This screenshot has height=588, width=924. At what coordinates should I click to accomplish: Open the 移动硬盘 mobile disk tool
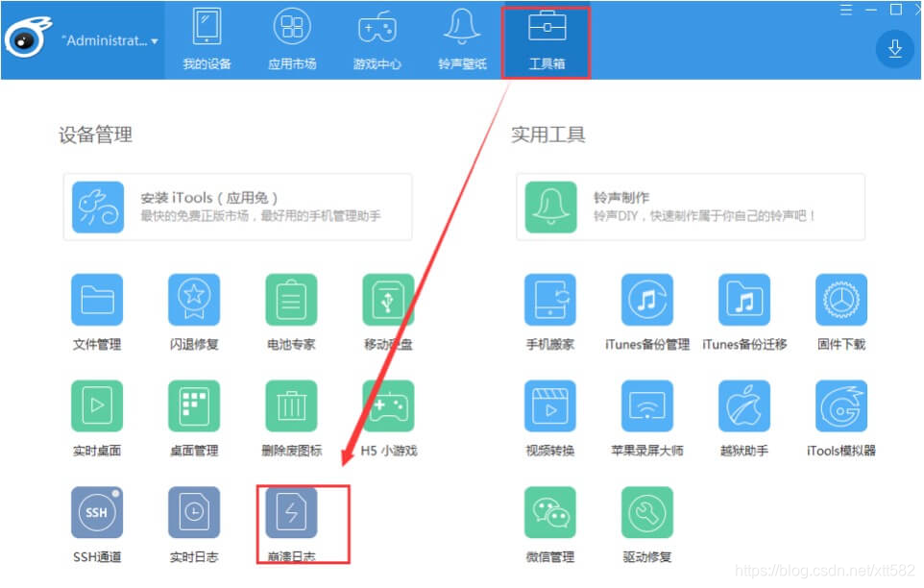tap(388, 300)
